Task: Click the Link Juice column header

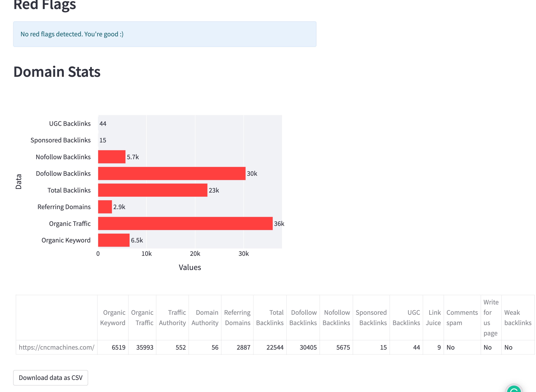Action: click(x=433, y=318)
